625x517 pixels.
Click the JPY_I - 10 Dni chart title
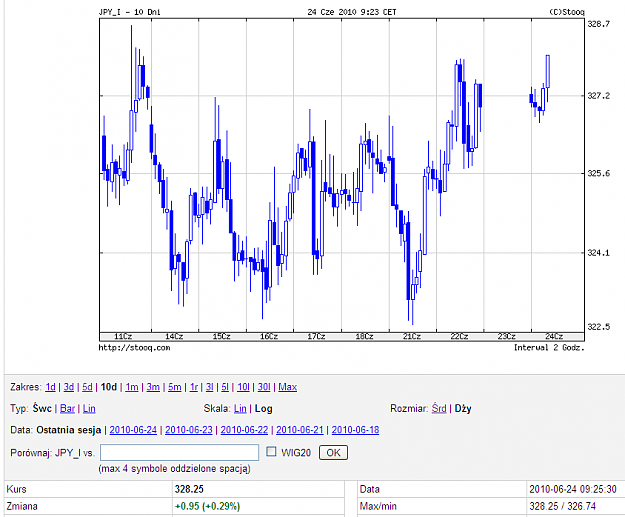point(130,12)
